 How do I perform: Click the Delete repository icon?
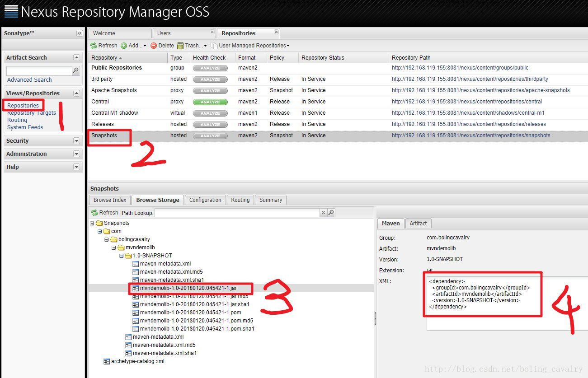pos(154,46)
